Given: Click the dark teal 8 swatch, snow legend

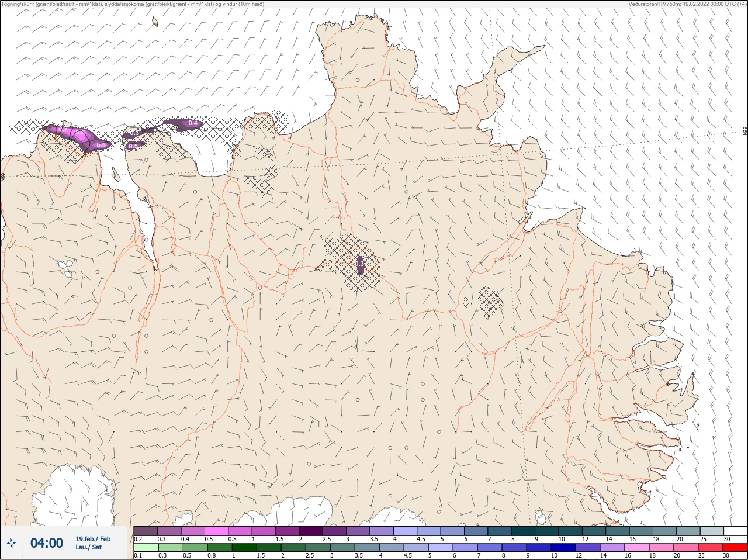Looking at the screenshot, I should coord(523,531).
